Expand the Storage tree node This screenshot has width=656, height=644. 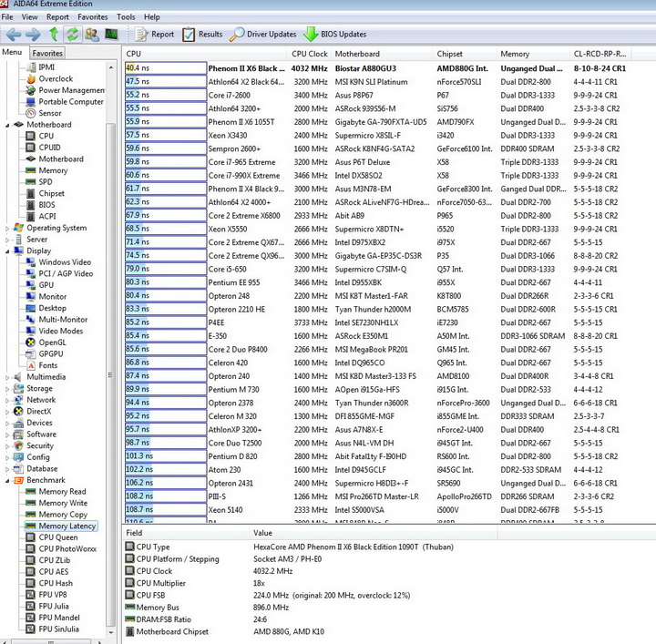(x=7, y=389)
